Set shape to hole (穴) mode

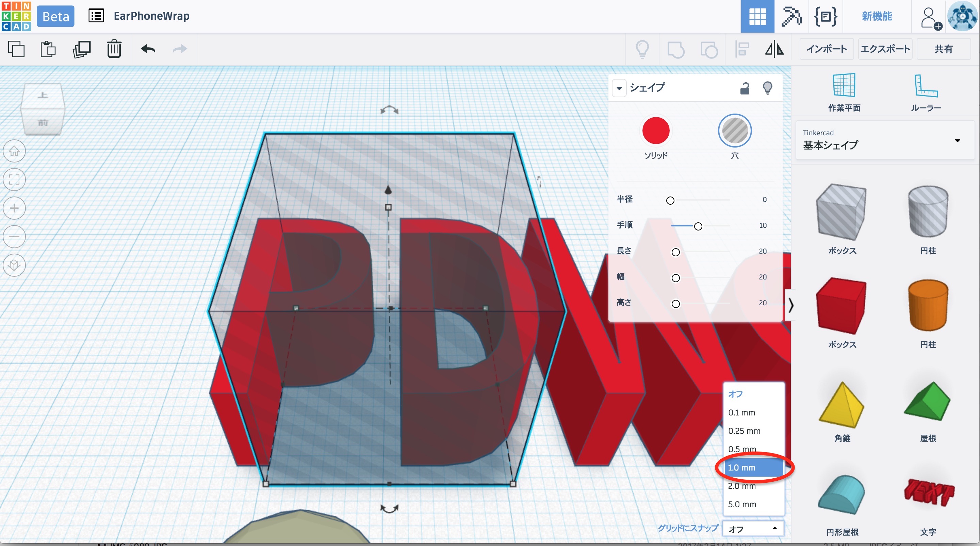tap(734, 131)
